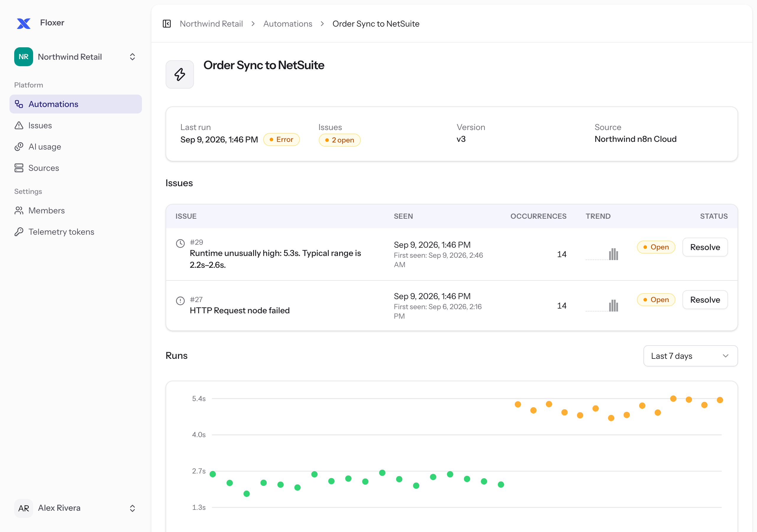Click trend sparkline for issue #29

tap(602, 254)
